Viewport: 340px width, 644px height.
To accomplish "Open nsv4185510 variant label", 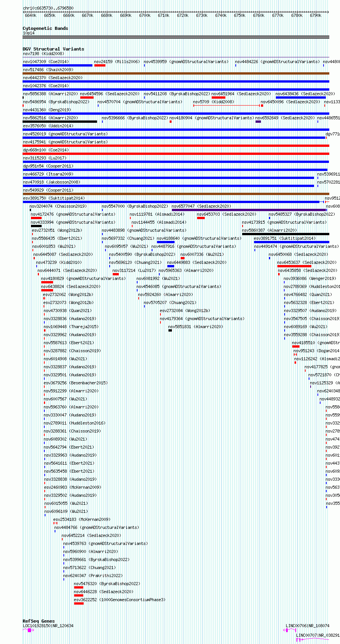I will [316, 343].
